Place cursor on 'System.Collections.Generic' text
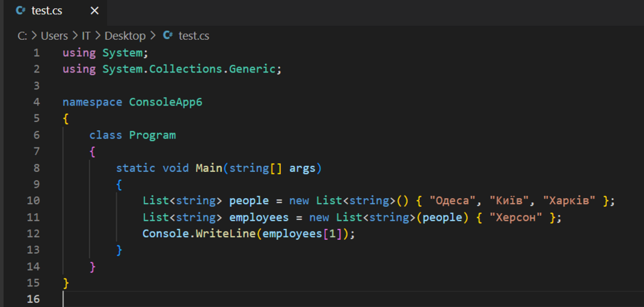The width and height of the screenshot is (644, 307). point(188,69)
